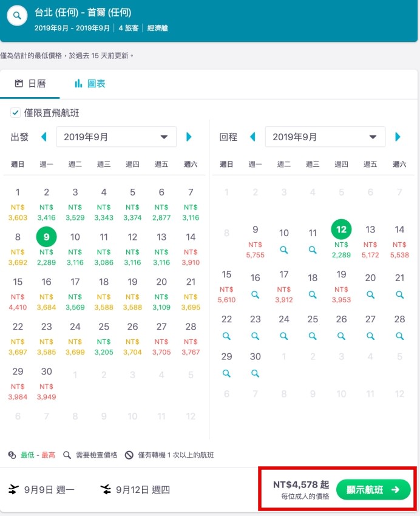Screen dimensions: 420x516
Task: Click the 經濟艙 cabin class text
Action: click(158, 28)
